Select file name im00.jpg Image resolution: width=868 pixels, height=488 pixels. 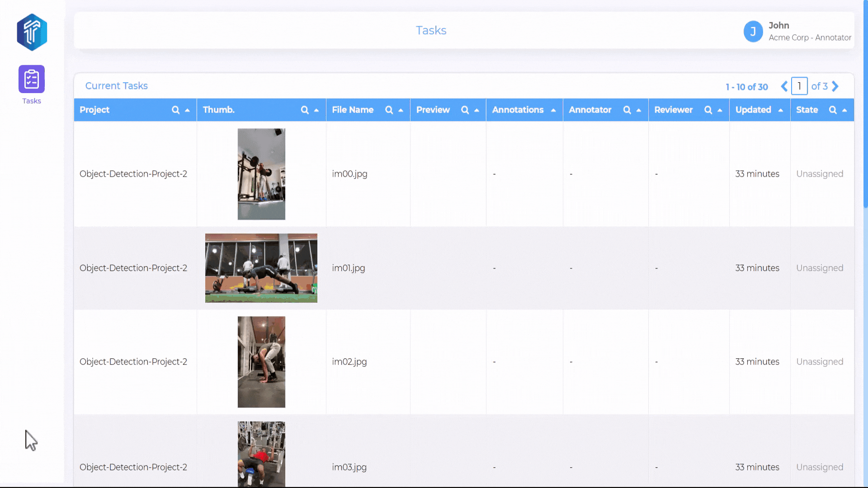coord(349,174)
